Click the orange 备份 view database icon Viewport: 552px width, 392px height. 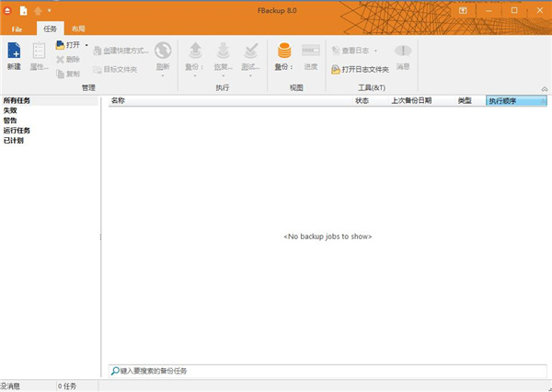284,51
